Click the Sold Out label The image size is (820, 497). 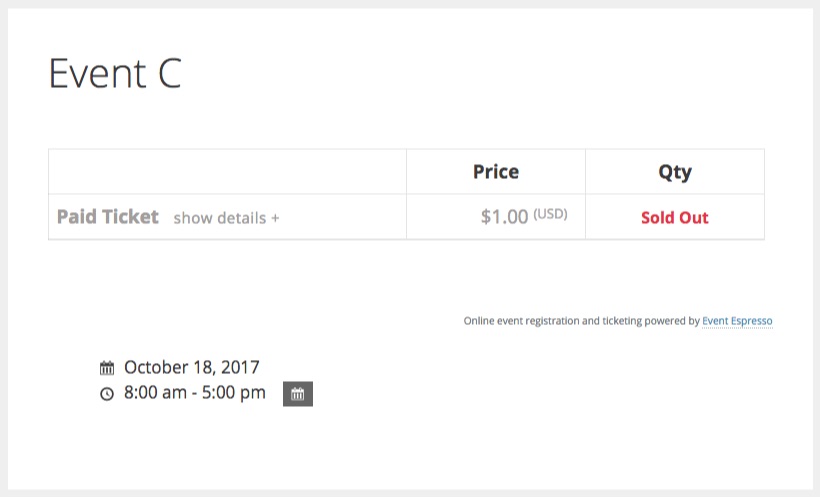(x=675, y=218)
